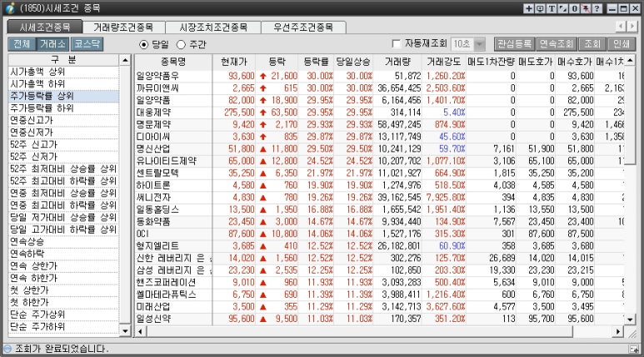Enable the 자동재조회 checkbox
This screenshot has height=357, width=644.
point(397,43)
